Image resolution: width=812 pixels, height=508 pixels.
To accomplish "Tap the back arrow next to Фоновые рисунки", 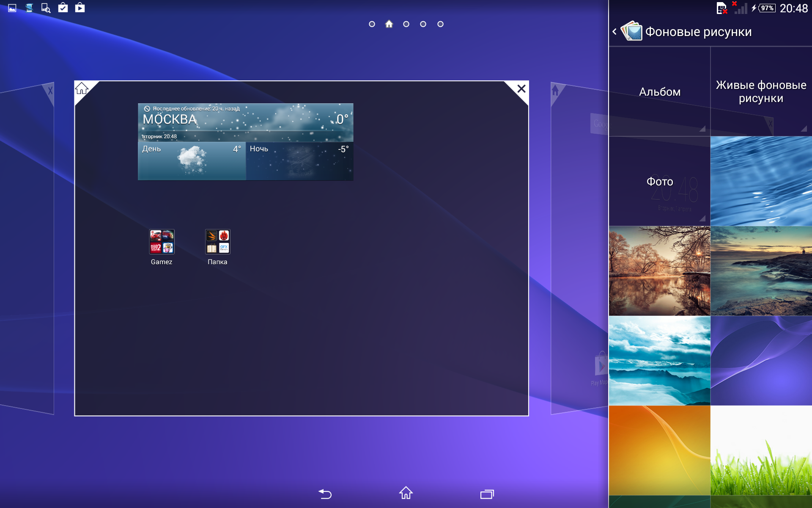I will (x=614, y=31).
